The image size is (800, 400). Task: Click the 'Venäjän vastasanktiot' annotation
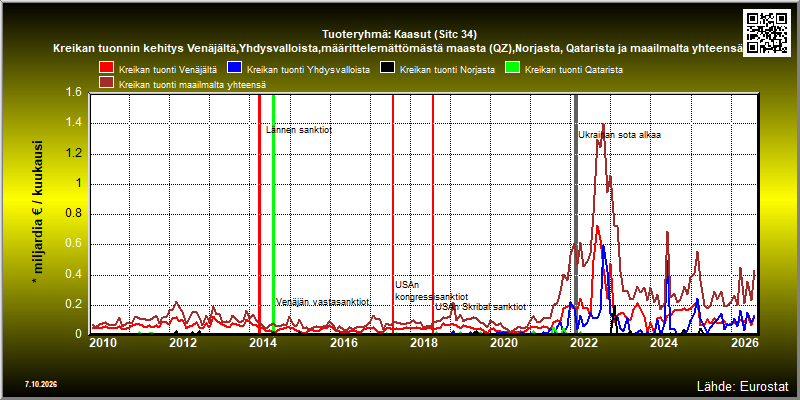(322, 302)
